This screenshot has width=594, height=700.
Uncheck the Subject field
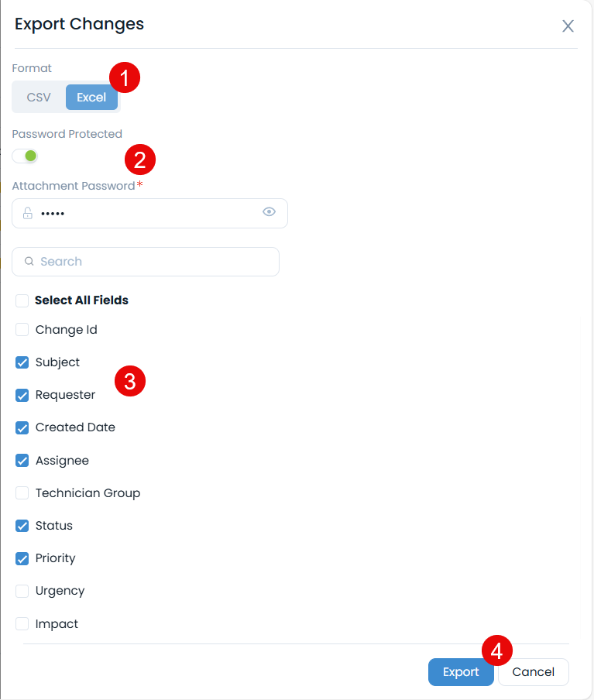coord(22,362)
